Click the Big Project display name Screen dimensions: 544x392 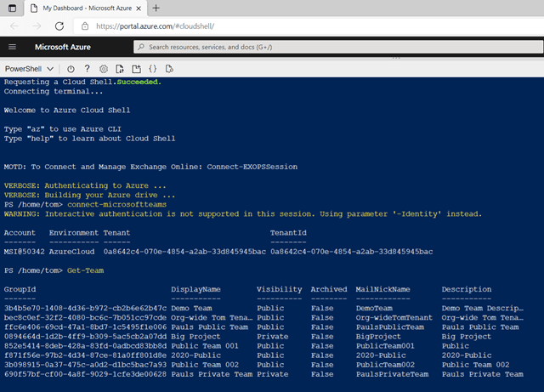pos(195,337)
